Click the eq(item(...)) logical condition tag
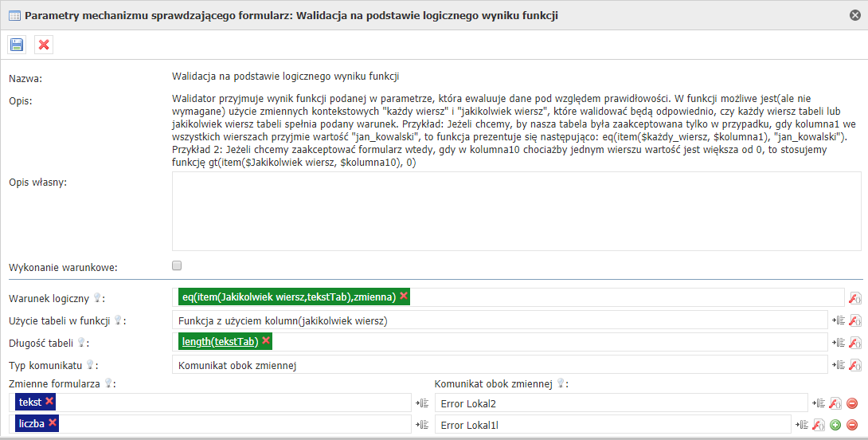 [x=288, y=297]
